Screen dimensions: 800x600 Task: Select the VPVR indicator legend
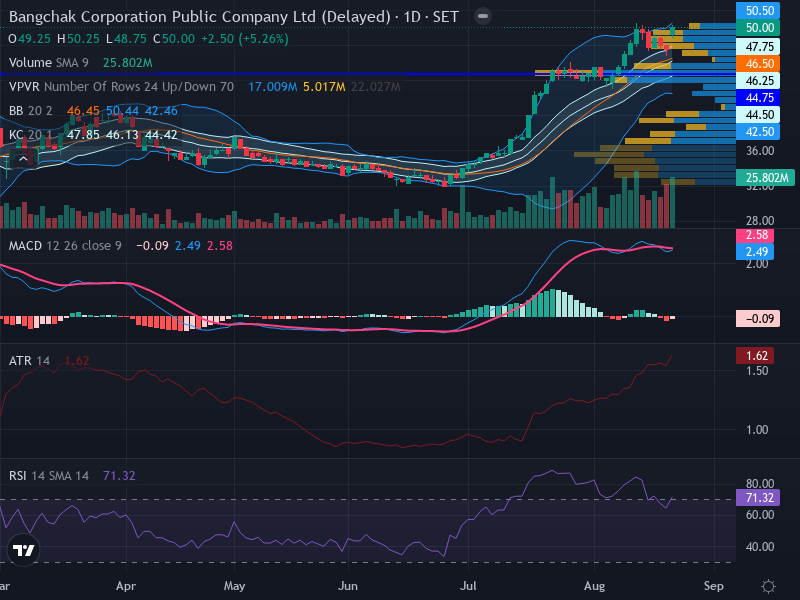(x=121, y=87)
